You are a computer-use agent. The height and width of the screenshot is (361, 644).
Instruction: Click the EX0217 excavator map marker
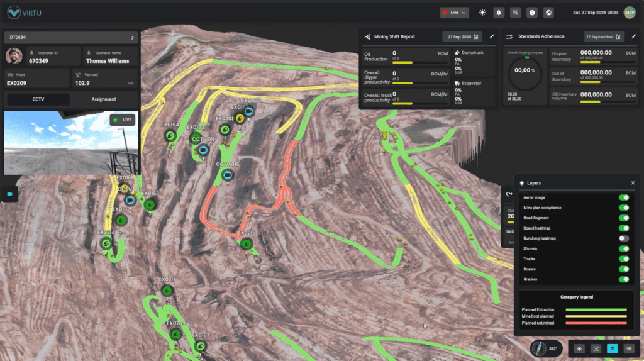pos(167,290)
